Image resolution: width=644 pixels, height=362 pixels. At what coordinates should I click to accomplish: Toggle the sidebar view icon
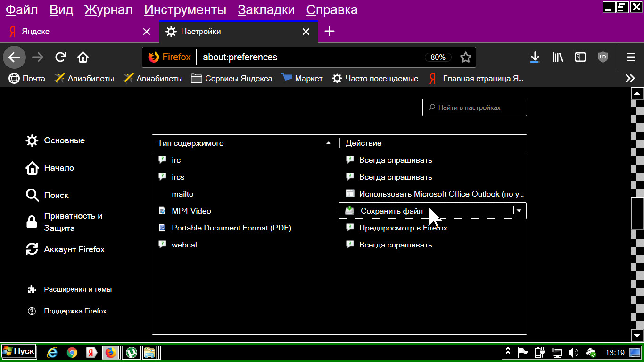pos(580,57)
